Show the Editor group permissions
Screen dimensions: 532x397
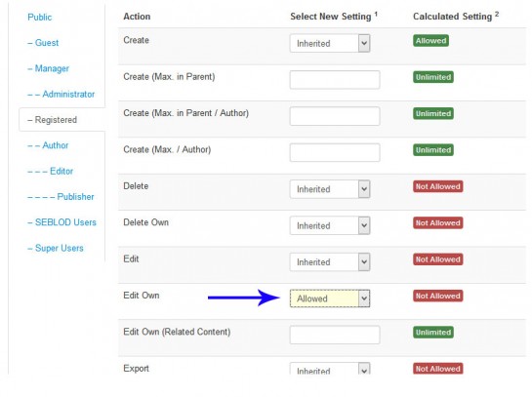[x=50, y=172]
